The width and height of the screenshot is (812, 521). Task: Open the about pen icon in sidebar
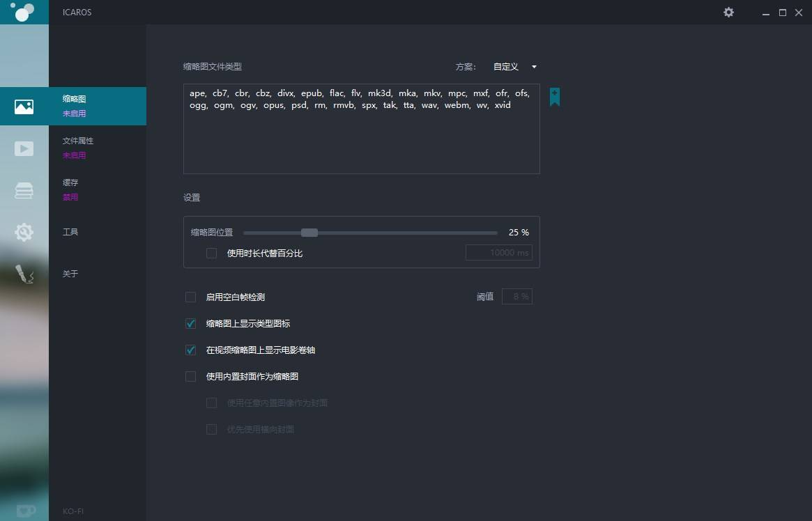(24, 274)
